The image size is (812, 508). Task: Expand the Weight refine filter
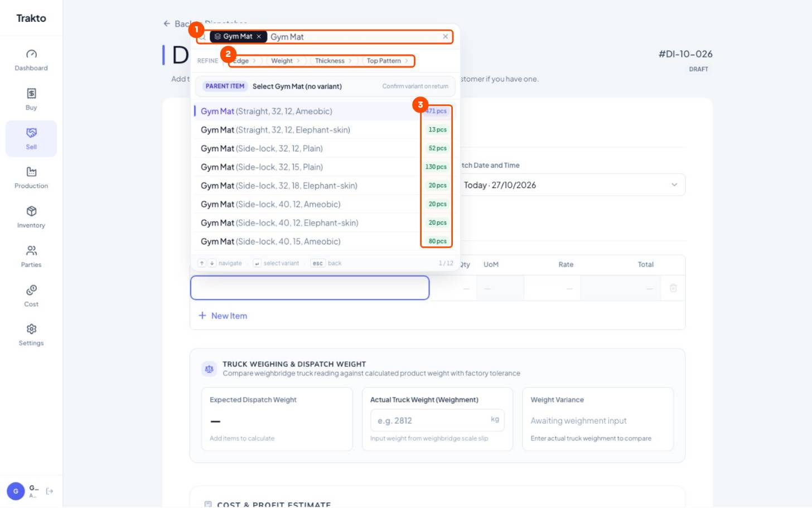coord(286,61)
